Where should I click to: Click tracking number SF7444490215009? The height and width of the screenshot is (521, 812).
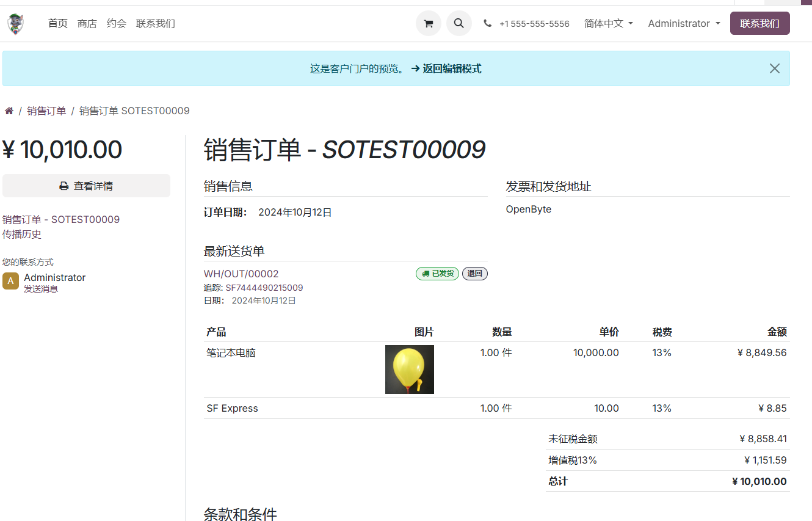coord(264,288)
